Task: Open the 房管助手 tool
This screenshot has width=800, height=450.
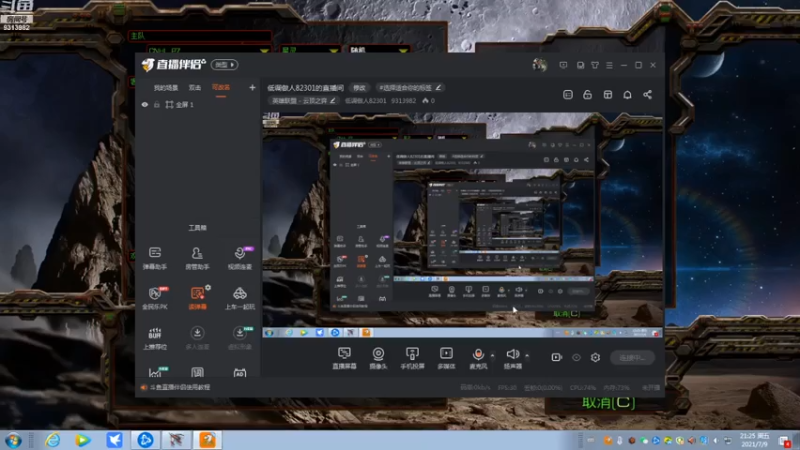Action: pyautogui.click(x=197, y=258)
